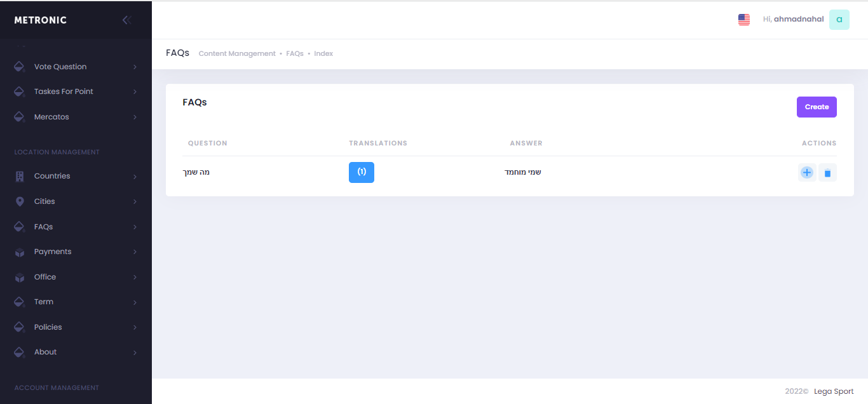Click the cube icon beside Payments
Screen dimensions: 868x404
[20, 252]
